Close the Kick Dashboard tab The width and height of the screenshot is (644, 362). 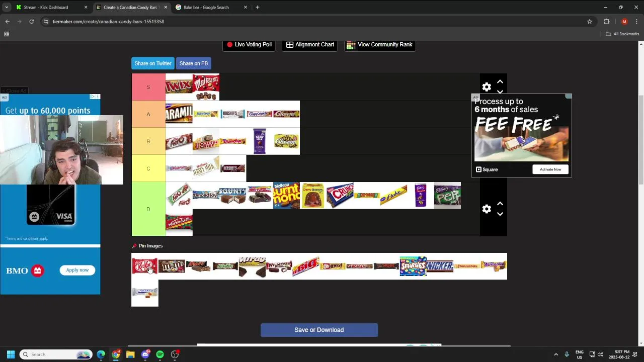pos(86,8)
